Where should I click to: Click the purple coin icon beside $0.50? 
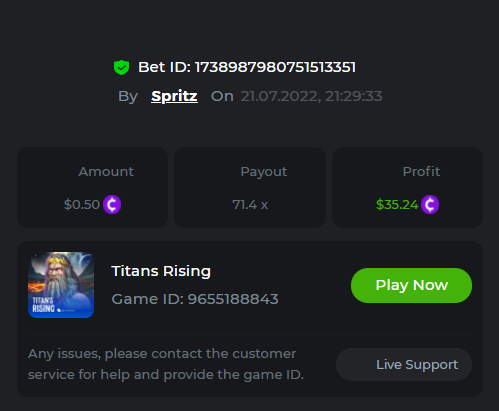[112, 204]
